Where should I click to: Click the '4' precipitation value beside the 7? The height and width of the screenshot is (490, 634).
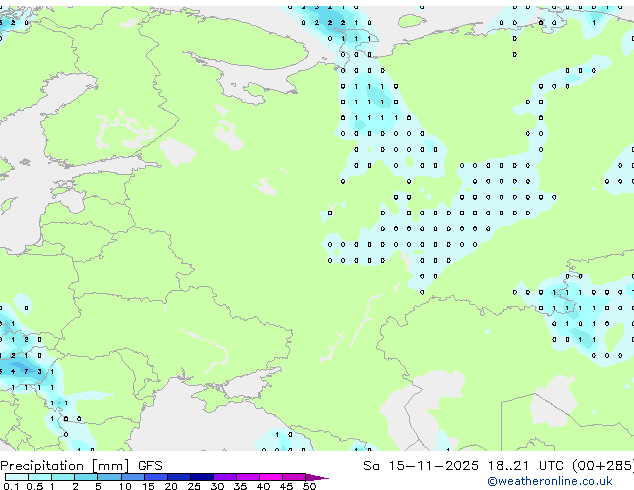(x=13, y=371)
